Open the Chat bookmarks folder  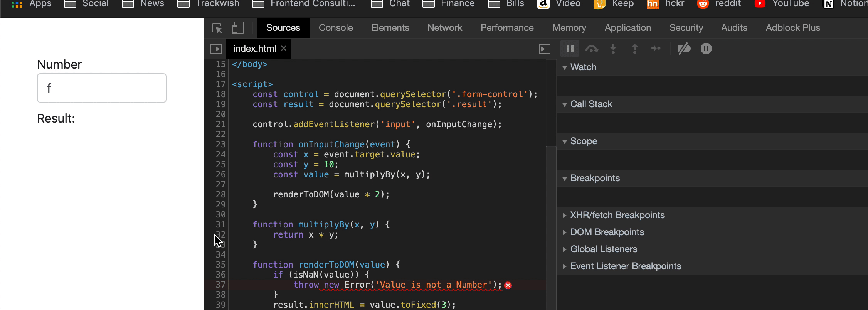(390, 4)
